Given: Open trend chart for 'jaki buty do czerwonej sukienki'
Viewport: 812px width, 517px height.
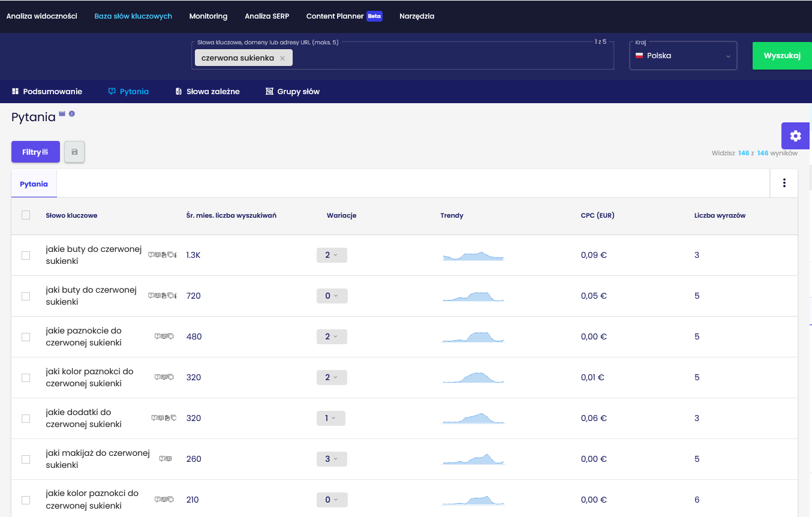Looking at the screenshot, I should (474, 296).
